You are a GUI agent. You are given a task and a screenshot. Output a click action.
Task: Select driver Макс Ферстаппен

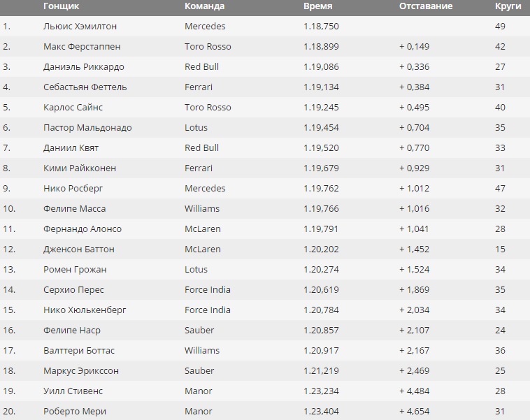(82, 47)
